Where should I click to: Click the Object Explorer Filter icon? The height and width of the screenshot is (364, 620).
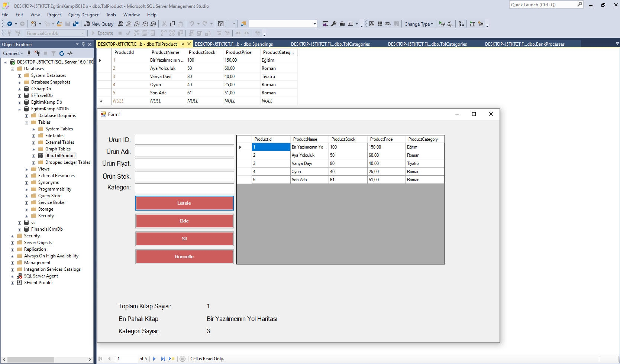[x=54, y=53]
